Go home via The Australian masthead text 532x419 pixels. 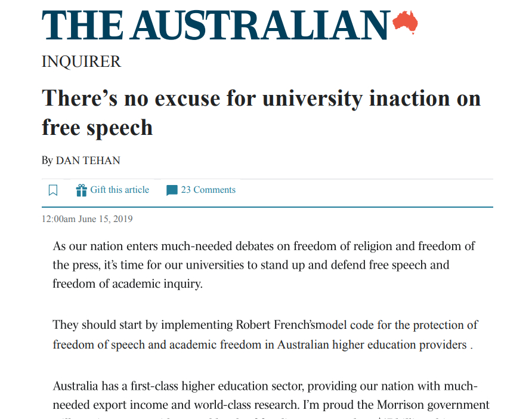pos(216,25)
